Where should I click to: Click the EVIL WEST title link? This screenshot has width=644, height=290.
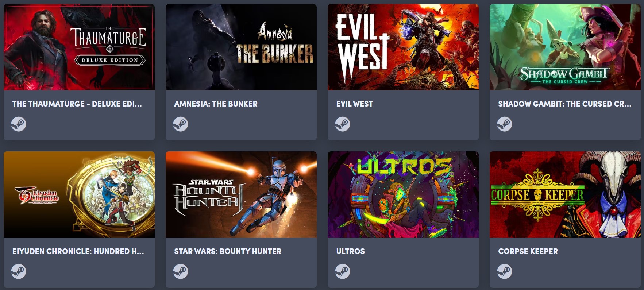coord(355,104)
